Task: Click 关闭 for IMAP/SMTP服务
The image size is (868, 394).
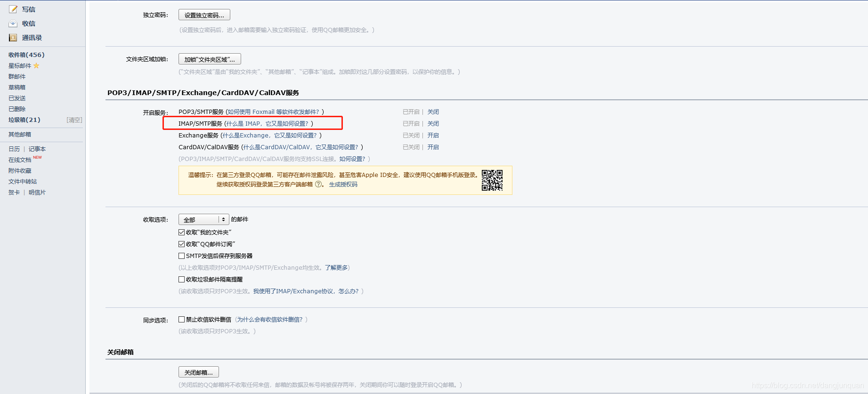Action: click(x=433, y=124)
